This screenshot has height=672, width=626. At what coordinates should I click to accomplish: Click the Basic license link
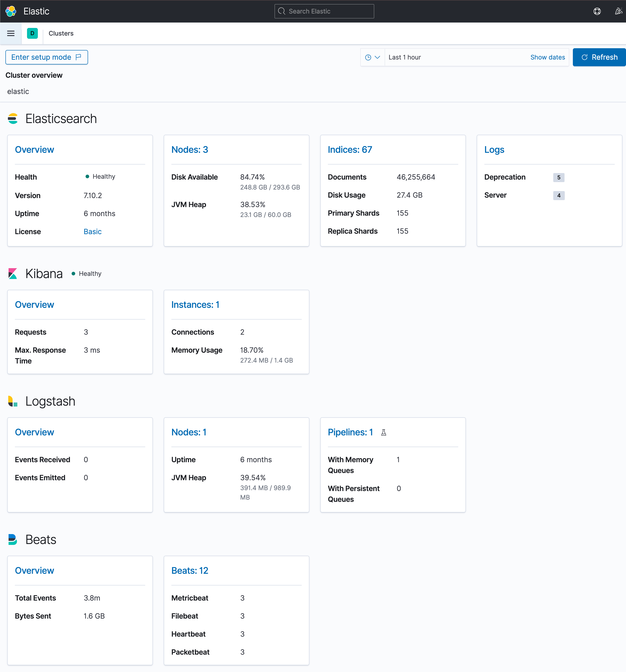click(x=93, y=232)
